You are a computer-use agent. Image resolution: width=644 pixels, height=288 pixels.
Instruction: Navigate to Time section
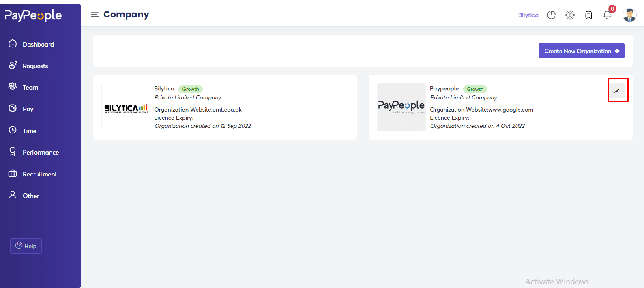30,131
